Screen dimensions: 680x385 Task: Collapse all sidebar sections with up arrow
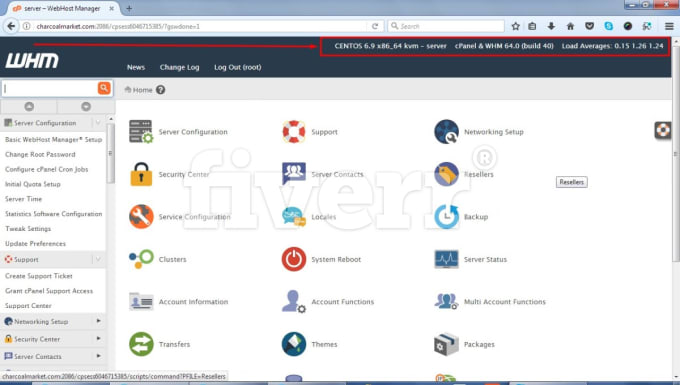(29, 106)
